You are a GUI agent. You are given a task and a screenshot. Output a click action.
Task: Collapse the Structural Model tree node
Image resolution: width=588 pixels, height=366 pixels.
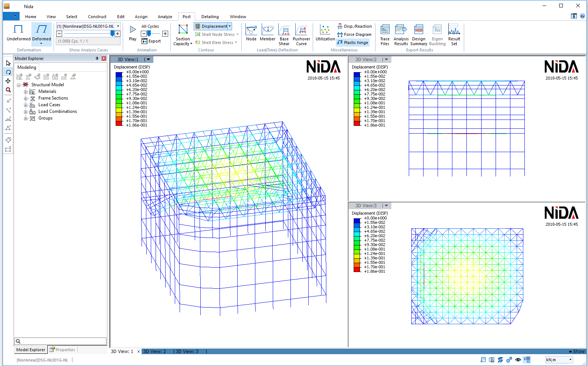click(x=18, y=85)
